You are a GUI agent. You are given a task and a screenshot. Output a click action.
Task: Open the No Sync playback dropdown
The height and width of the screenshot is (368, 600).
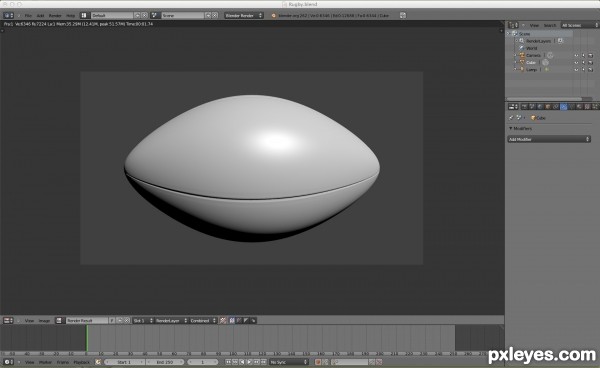pyautogui.click(x=289, y=362)
